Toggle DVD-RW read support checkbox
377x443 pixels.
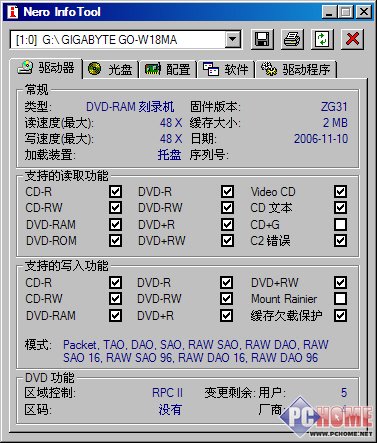coord(227,208)
